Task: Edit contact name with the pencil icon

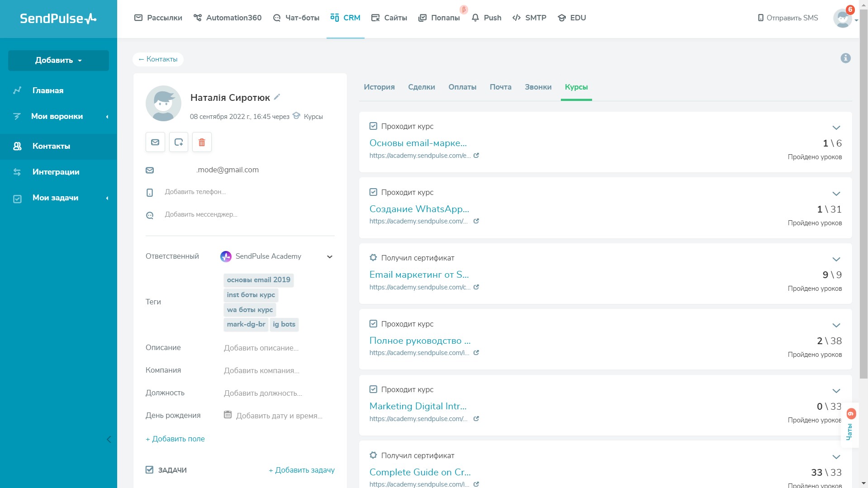Action: [277, 97]
